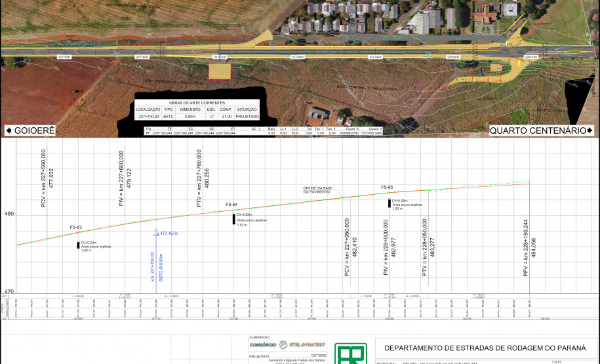Click the left arrow beside GOIOERÊ
The width and height of the screenshot is (600, 364).
coord(9,131)
